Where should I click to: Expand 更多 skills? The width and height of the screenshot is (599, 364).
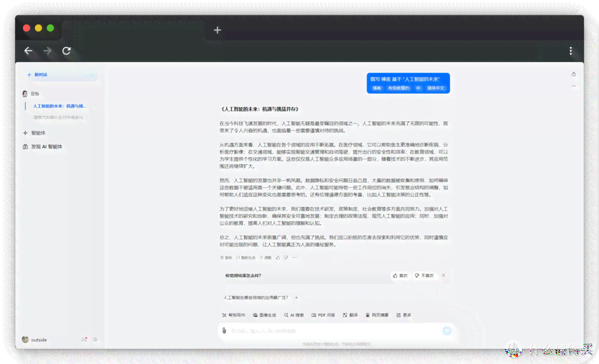tap(404, 315)
